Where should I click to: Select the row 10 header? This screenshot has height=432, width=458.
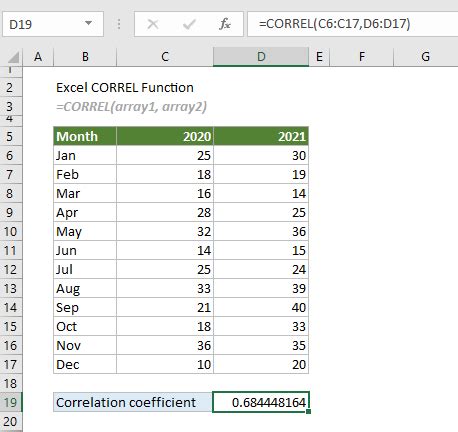click(x=11, y=231)
